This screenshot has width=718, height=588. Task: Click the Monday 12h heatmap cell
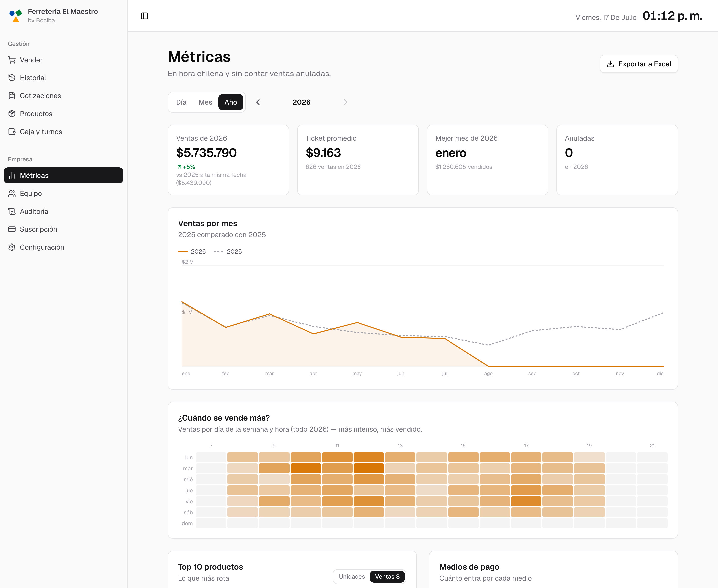(369, 458)
